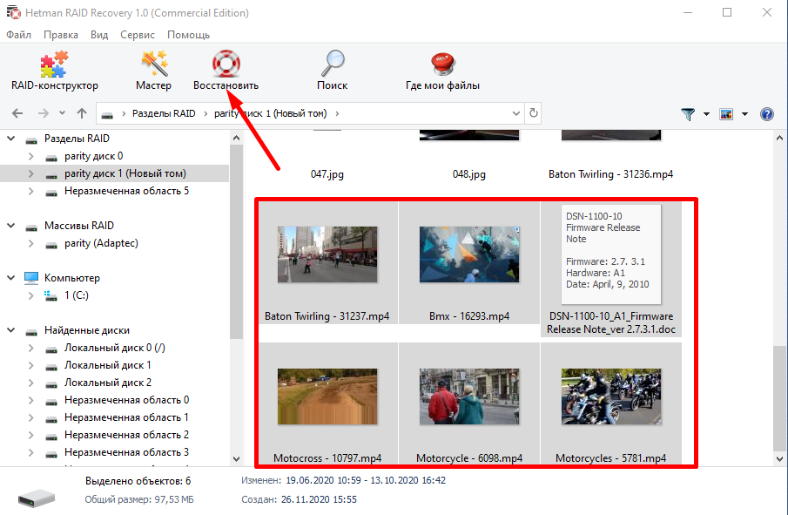Image resolution: width=788 pixels, height=515 pixels.
Task: Select Локальный диск 1
Action: [108, 365]
